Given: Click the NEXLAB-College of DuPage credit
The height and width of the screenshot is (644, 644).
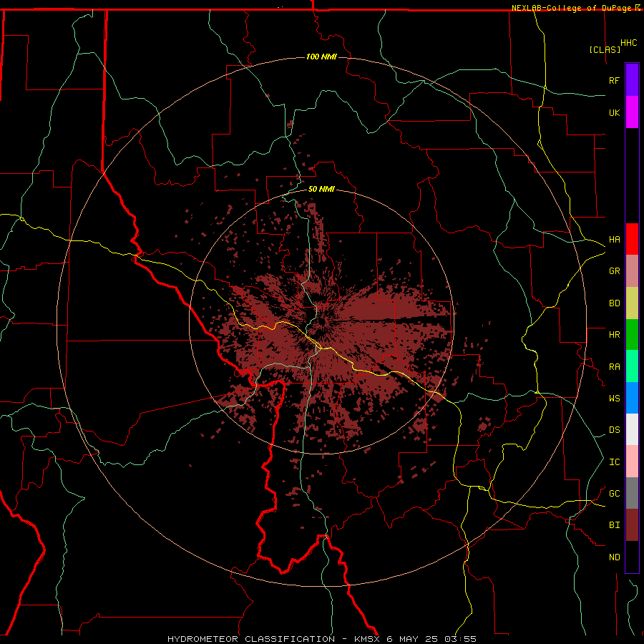Looking at the screenshot, I should click(x=572, y=8).
